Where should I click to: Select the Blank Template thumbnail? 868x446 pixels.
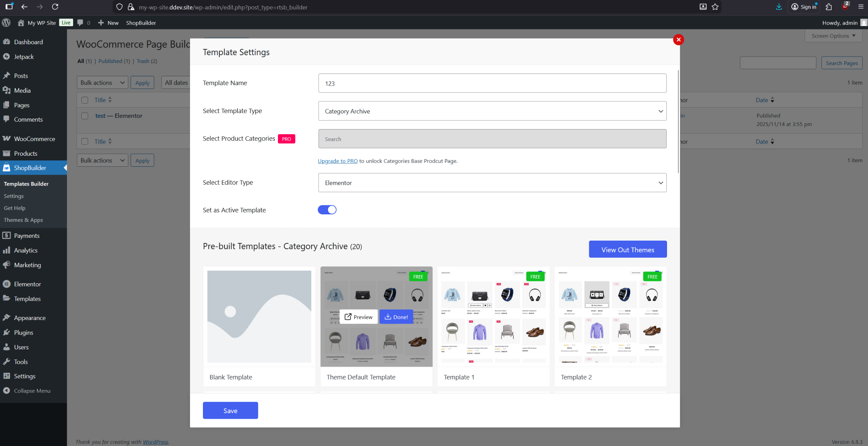coord(259,317)
